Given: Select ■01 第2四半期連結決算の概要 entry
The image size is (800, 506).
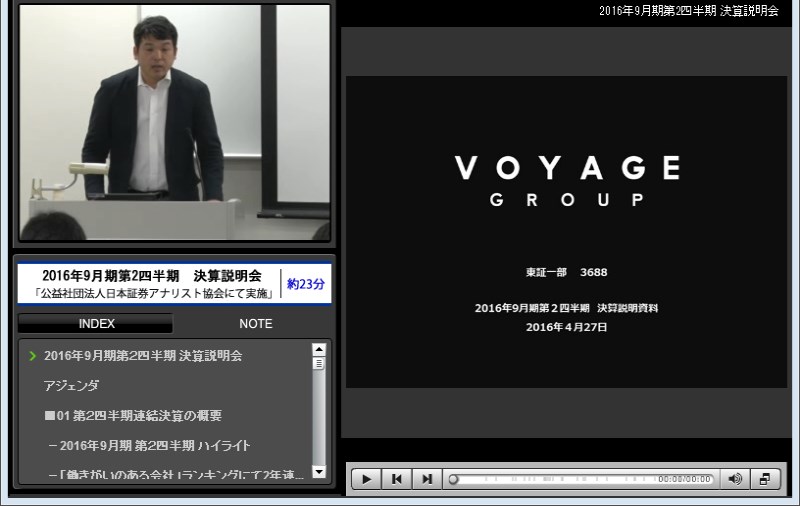Looking at the screenshot, I should [133, 416].
